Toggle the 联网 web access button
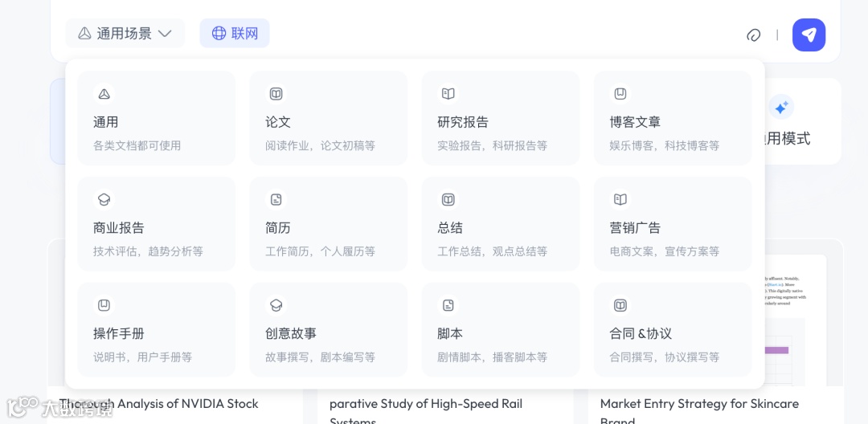 (235, 33)
